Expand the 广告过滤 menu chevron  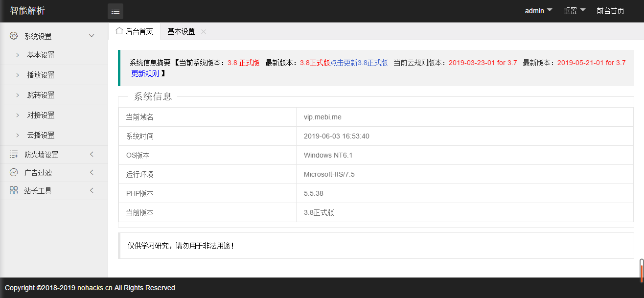pyautogui.click(x=92, y=173)
